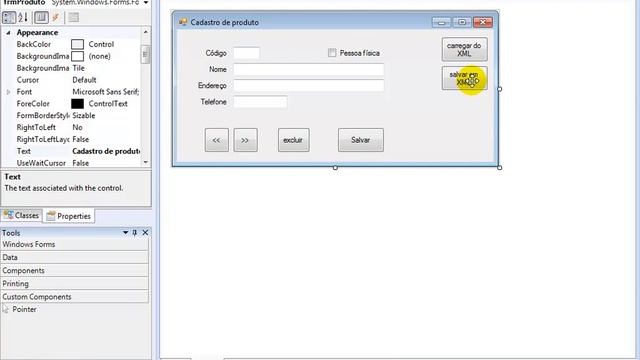The width and height of the screenshot is (640, 360).
Task: Switch to the Properties tab
Action: (x=69, y=216)
